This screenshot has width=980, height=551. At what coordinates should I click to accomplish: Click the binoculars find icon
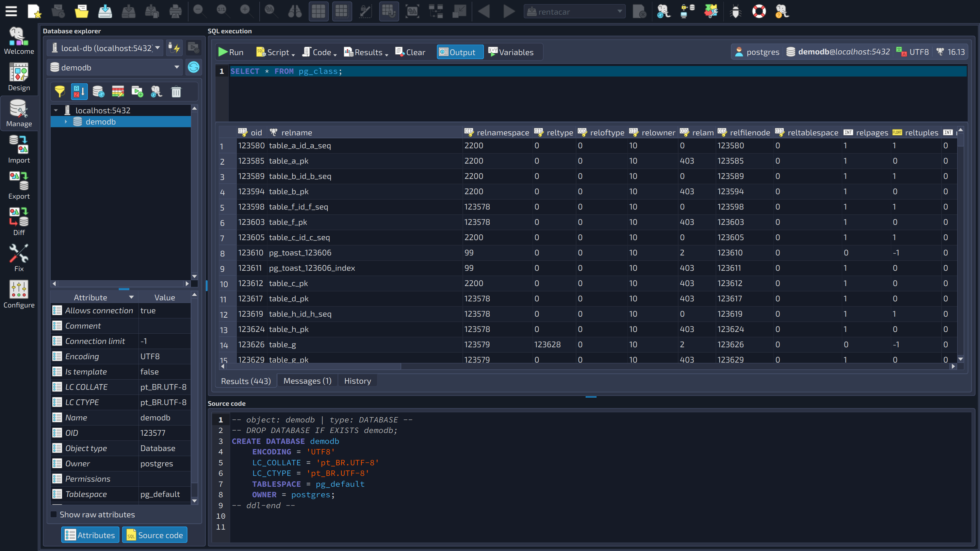(295, 11)
